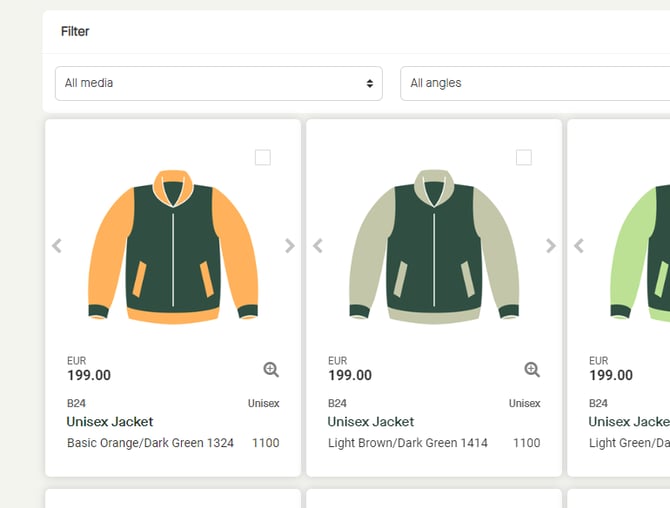Show previous image of orange jacket
The height and width of the screenshot is (508, 670).
click(57, 246)
